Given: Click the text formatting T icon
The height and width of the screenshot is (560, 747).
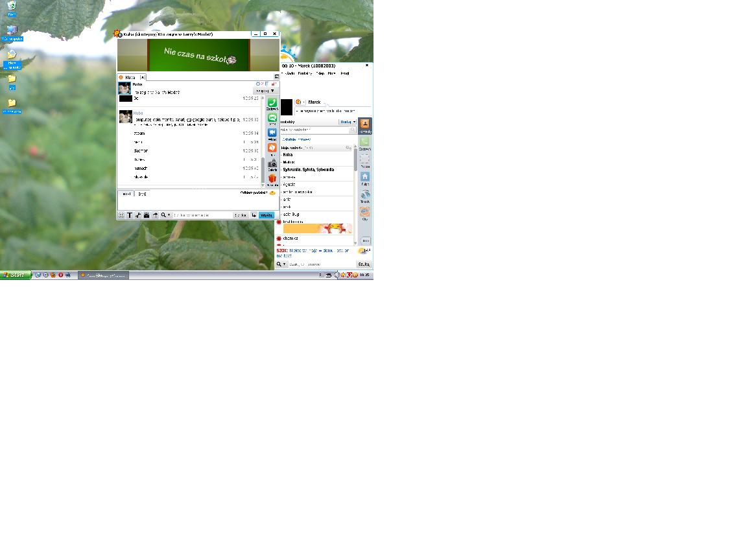Looking at the screenshot, I should [130, 215].
